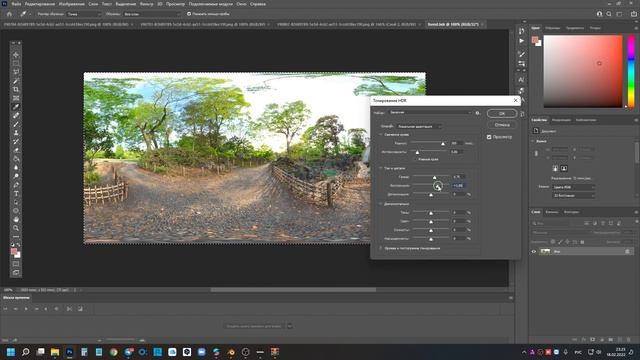Open the History panel icon in the collapsed dock
Viewport: 640px width, 360px height.
522,31
